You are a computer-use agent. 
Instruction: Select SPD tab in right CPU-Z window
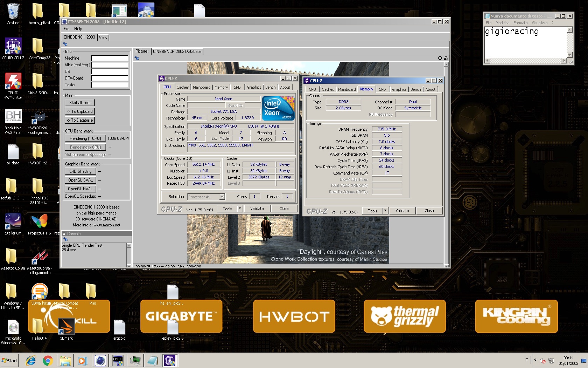coord(383,89)
